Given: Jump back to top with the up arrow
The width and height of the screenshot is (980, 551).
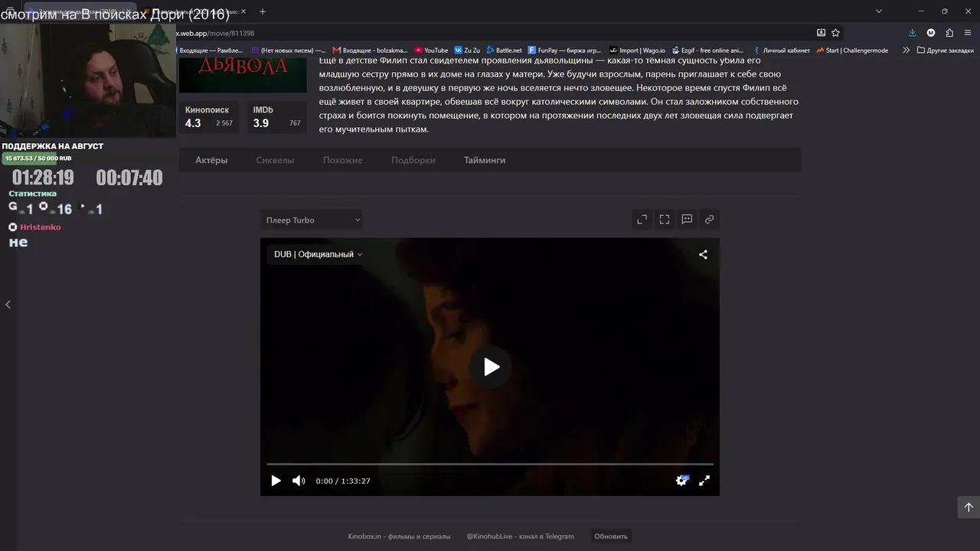Looking at the screenshot, I should point(969,507).
